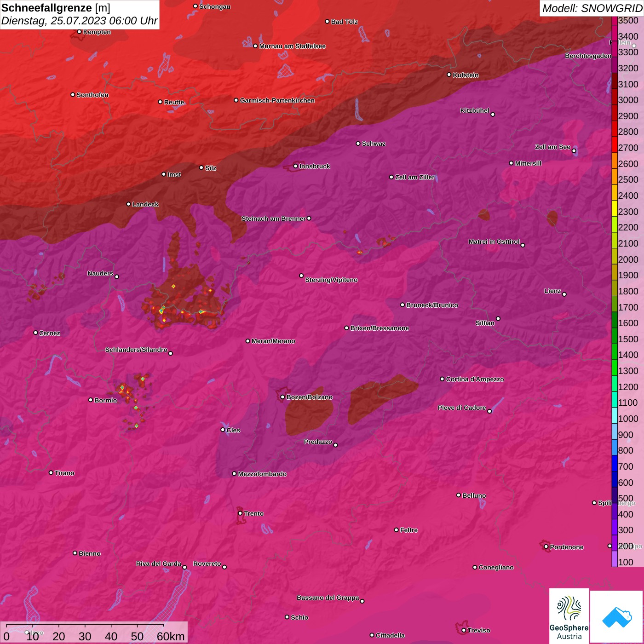This screenshot has height=644, width=644.
Task: Click the Steinach am Brenner label
Action: (x=274, y=218)
